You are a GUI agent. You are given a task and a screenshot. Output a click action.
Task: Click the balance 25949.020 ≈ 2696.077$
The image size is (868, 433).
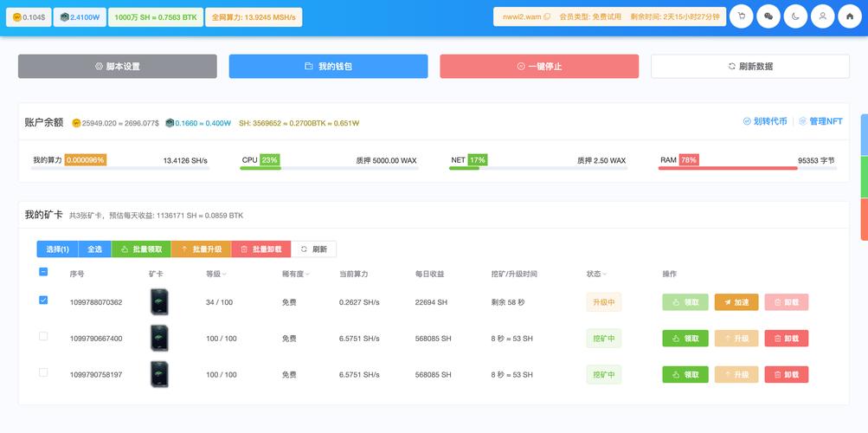click(116, 123)
